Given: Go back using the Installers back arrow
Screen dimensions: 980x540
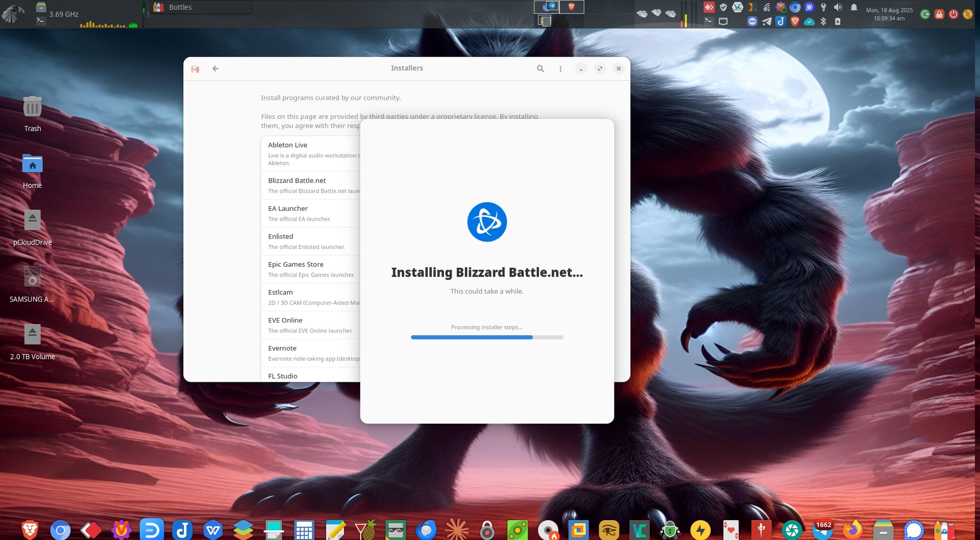Looking at the screenshot, I should 215,68.
